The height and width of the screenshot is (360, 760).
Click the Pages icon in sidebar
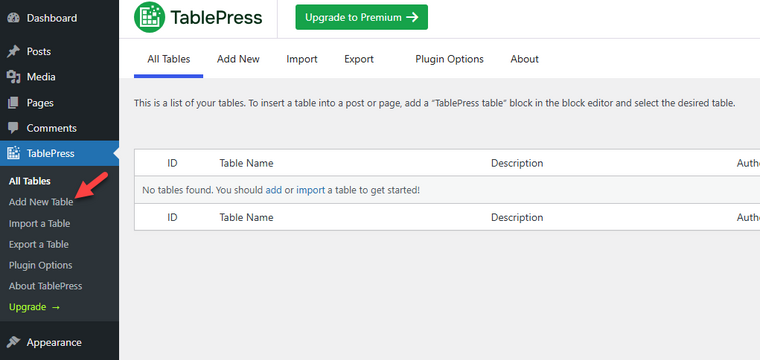coord(13,103)
